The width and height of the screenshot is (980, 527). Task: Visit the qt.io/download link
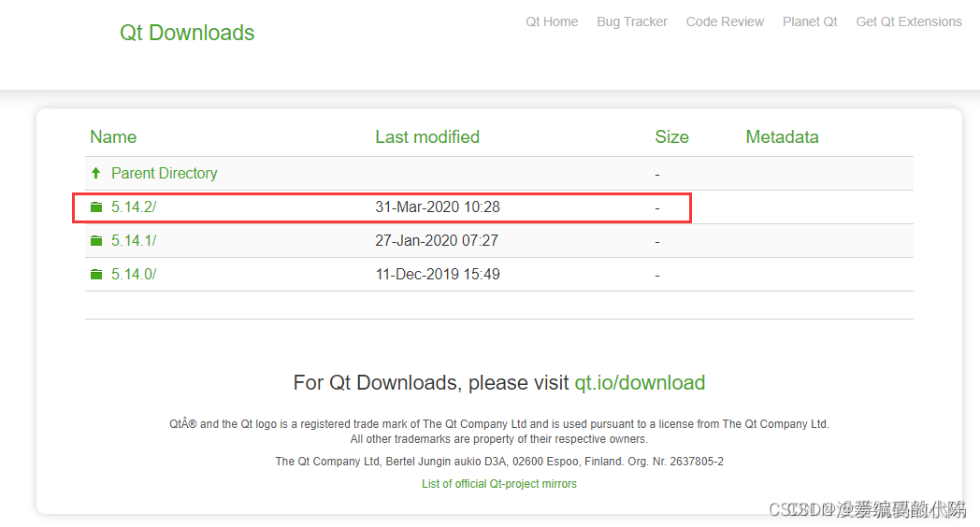click(640, 382)
